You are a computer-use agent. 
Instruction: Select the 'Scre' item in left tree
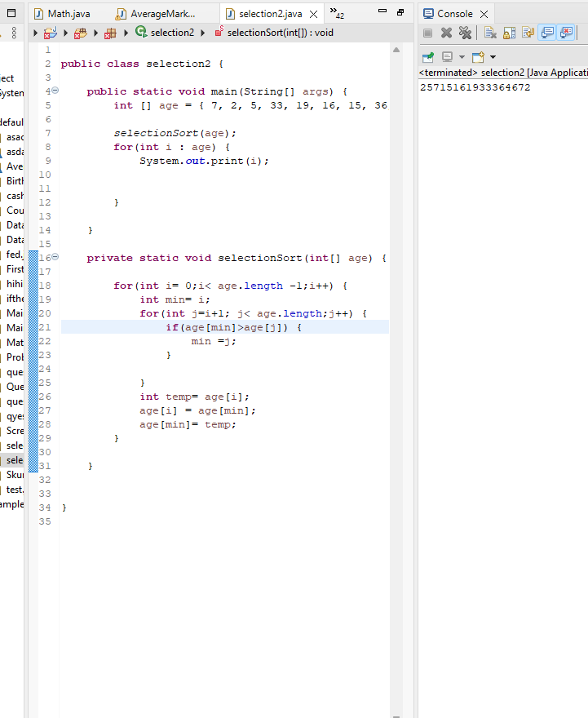point(14,431)
